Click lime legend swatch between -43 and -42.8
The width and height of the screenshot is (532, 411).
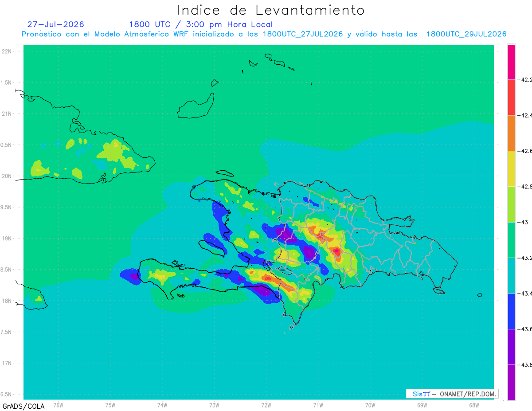(x=511, y=204)
